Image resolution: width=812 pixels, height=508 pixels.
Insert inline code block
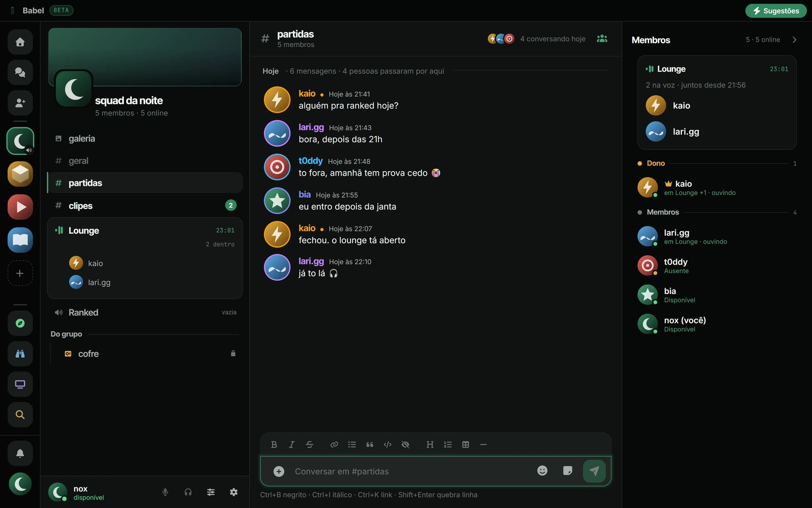(387, 444)
